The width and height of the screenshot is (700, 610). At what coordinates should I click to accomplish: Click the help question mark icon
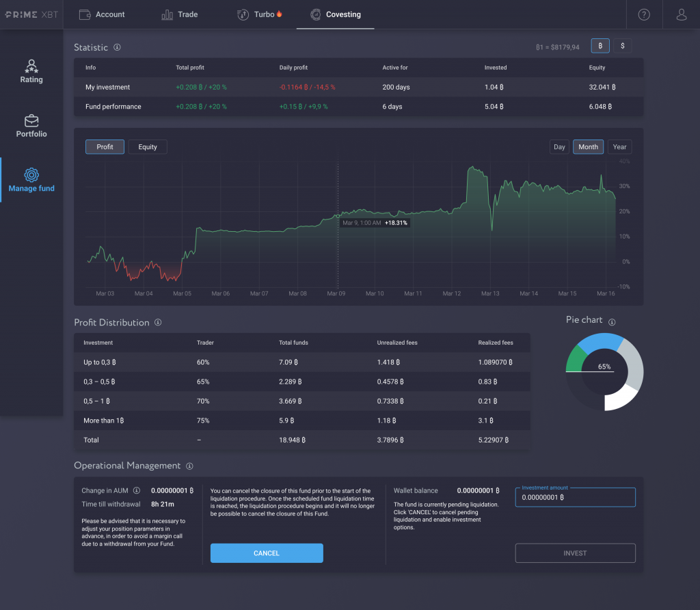coord(643,14)
